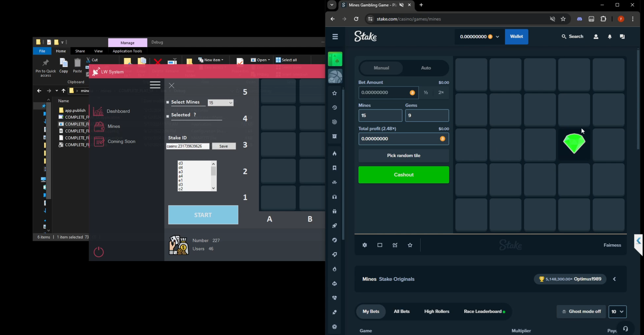Screen dimensions: 644x335
Task: Close the LW System panel with X
Action: pyautogui.click(x=172, y=86)
